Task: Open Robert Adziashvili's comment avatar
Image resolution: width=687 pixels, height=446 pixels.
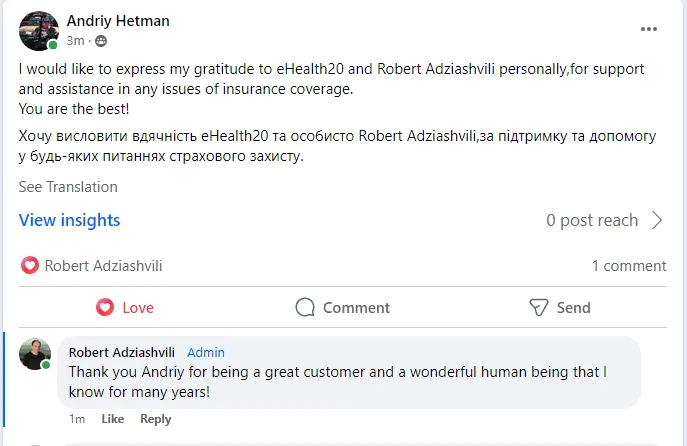Action: tap(35, 354)
